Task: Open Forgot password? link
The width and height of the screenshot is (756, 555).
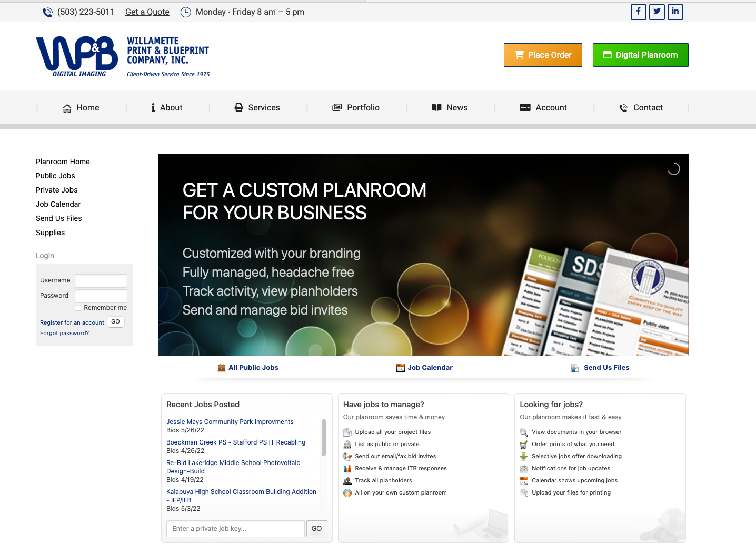Action: click(x=64, y=333)
